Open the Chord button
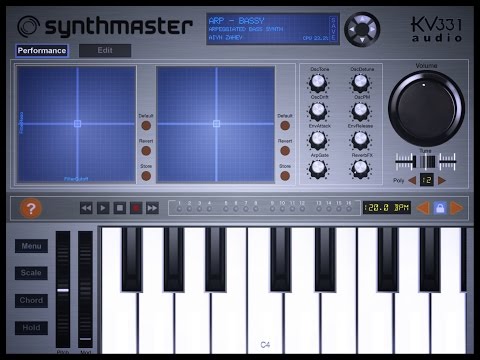This screenshot has width=480, height=360. (x=31, y=300)
